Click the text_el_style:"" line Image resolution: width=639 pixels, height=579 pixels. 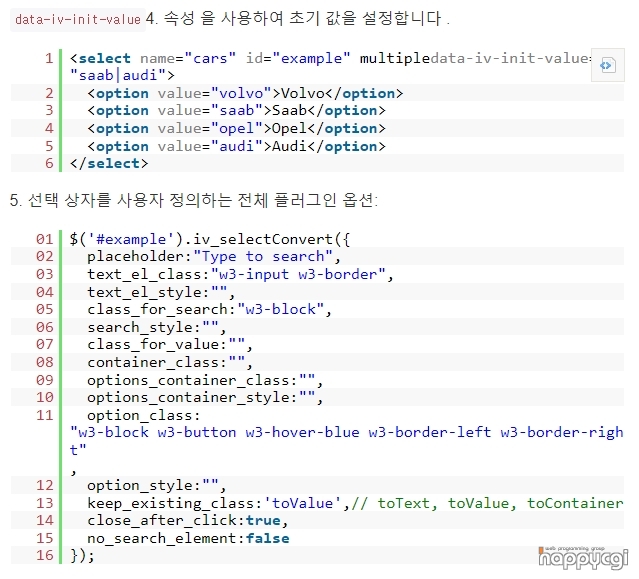click(x=161, y=292)
